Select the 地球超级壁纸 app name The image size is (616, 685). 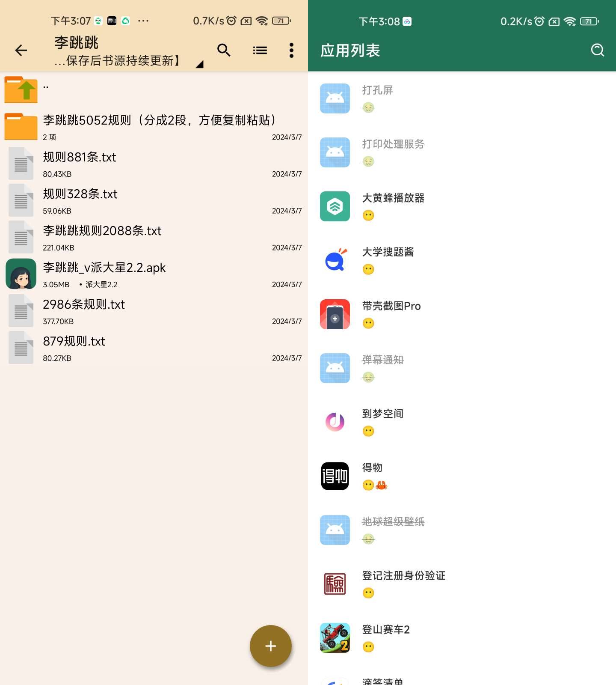tap(393, 521)
